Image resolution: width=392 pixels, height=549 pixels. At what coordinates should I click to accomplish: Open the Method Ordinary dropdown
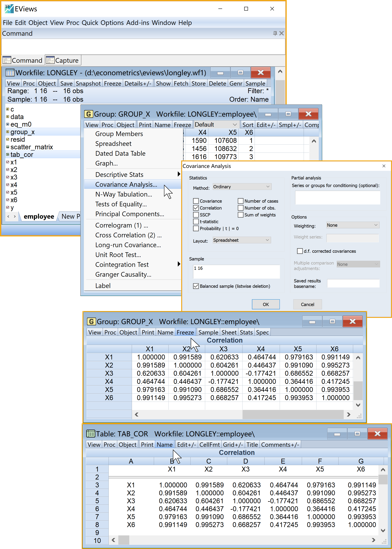pos(242,187)
